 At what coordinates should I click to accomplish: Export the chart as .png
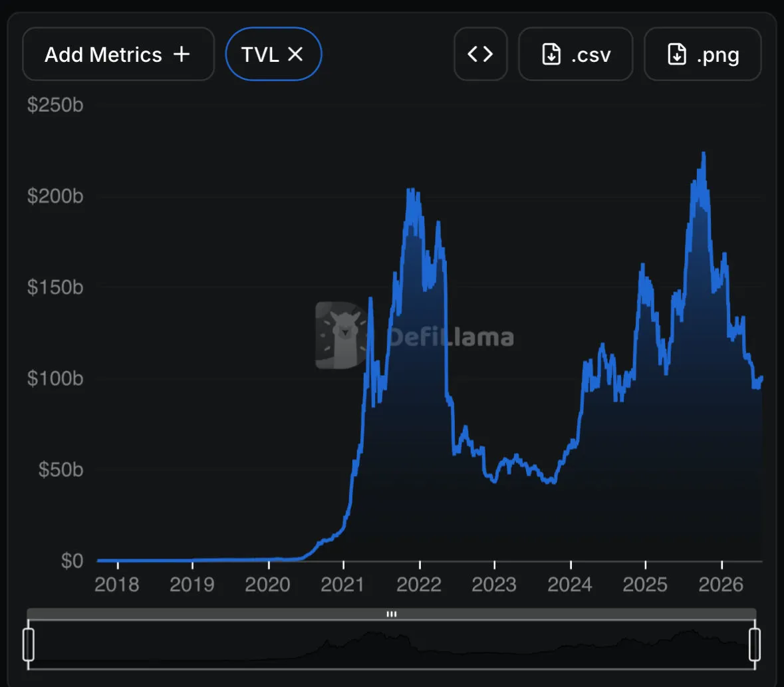(702, 54)
